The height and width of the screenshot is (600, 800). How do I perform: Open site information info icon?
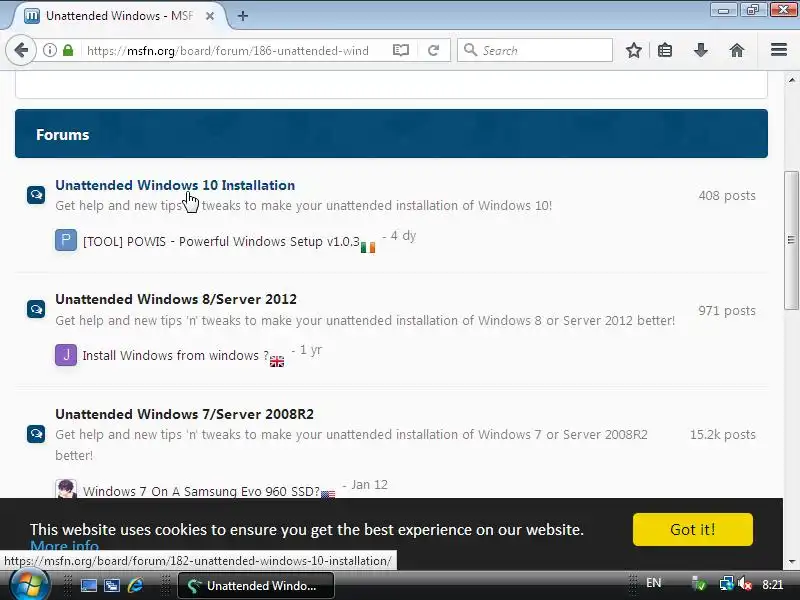[x=49, y=50]
